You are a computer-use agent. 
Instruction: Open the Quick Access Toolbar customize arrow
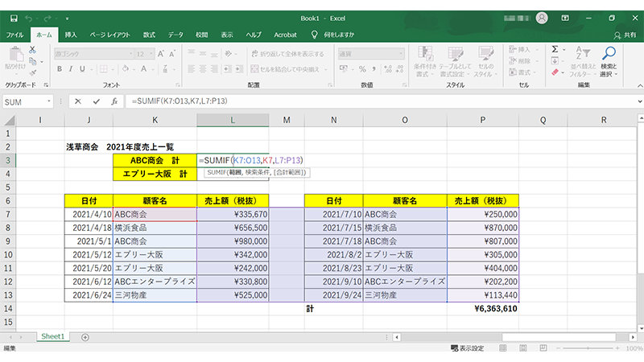pos(67,19)
